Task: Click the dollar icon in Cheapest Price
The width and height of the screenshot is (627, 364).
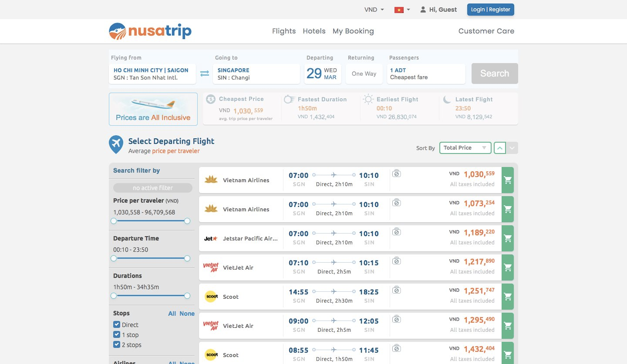Action: [211, 99]
